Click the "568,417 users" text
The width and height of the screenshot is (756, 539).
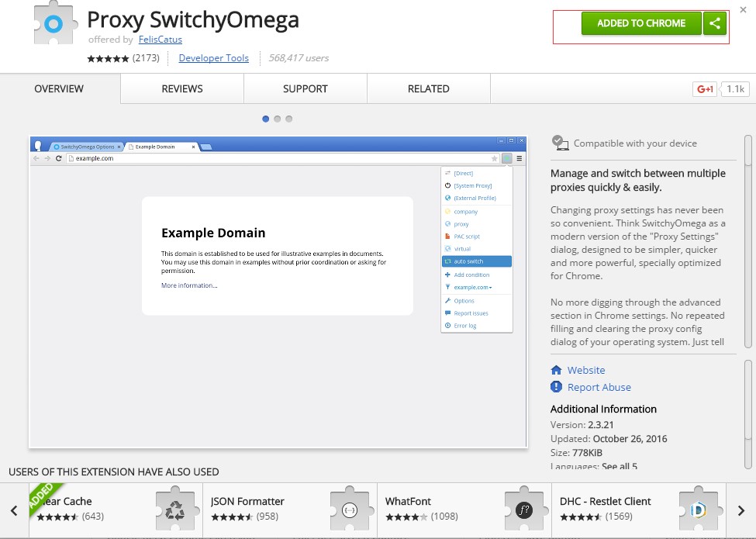point(299,58)
